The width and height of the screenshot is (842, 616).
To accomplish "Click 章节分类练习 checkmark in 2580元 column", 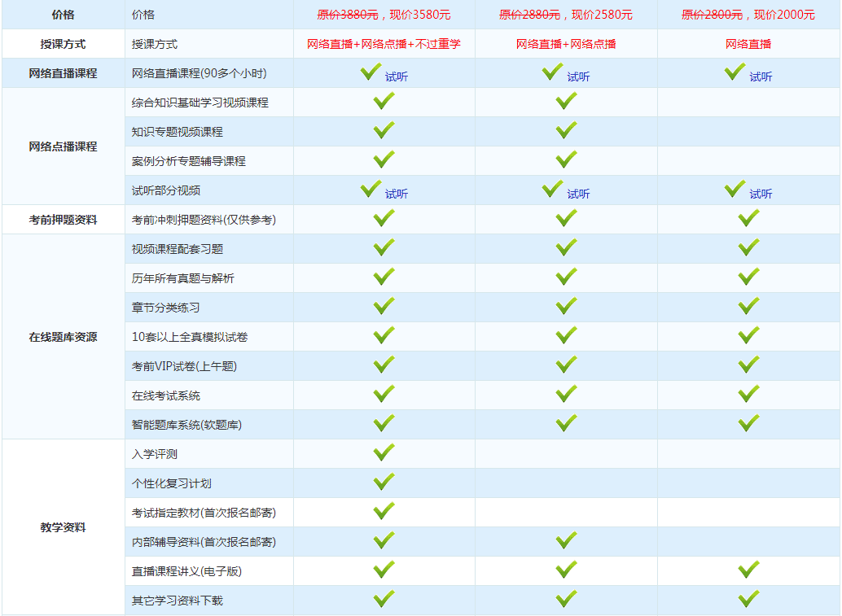I will [x=566, y=306].
